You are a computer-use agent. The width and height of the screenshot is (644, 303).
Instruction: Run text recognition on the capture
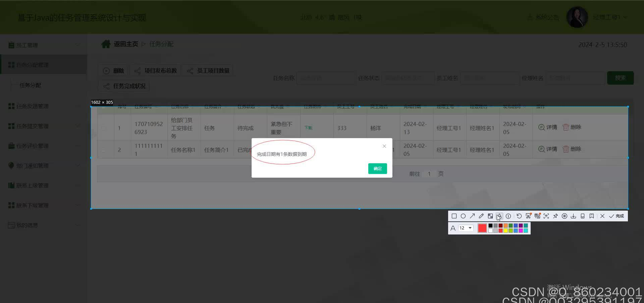click(x=546, y=216)
